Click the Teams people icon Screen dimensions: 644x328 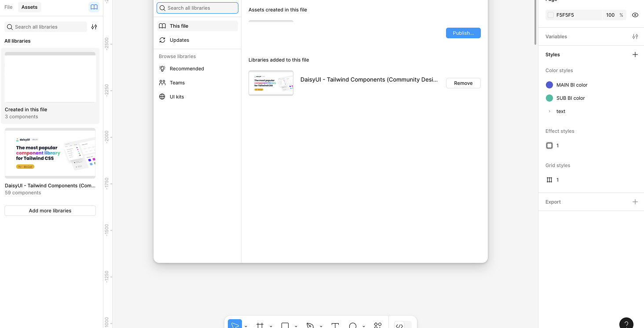point(162,83)
